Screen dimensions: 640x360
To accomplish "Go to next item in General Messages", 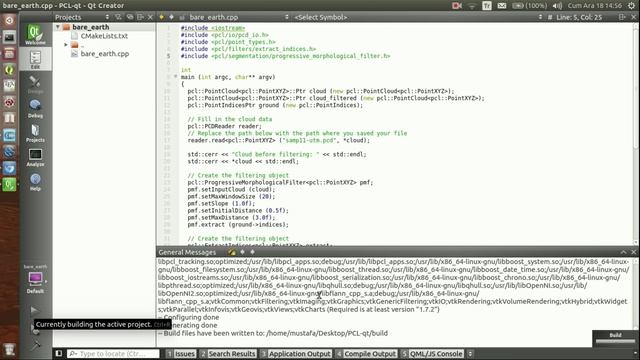I will [252, 252].
